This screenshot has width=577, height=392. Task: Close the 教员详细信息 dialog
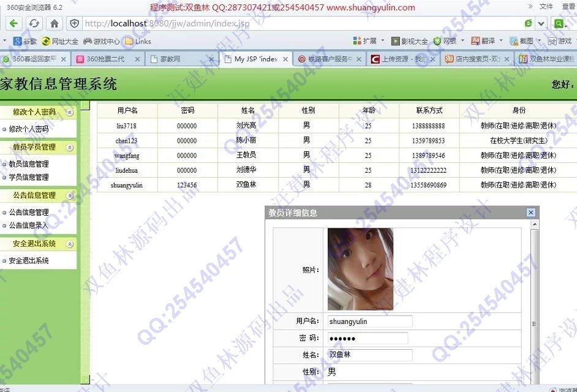click(x=530, y=213)
